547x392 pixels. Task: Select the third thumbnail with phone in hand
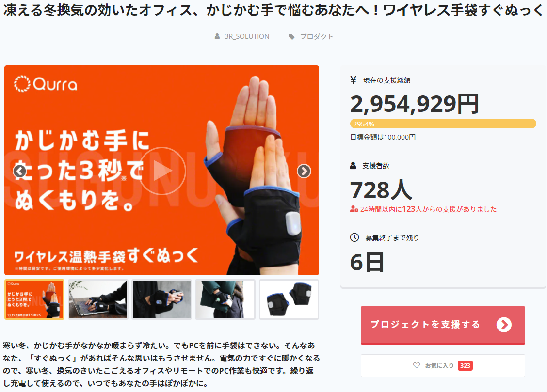162,299
